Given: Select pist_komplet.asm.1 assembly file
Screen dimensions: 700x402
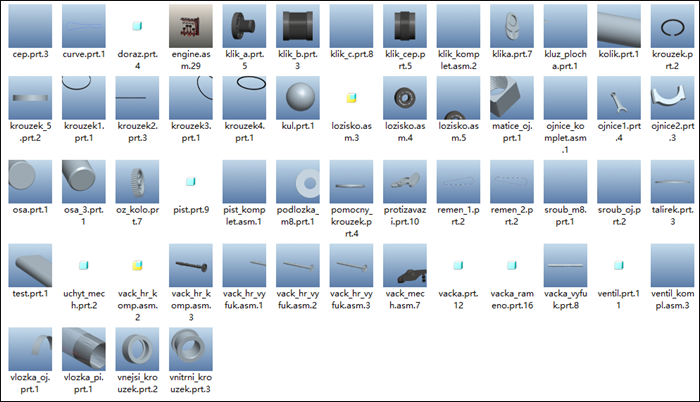Looking at the screenshot, I should coord(244,181).
